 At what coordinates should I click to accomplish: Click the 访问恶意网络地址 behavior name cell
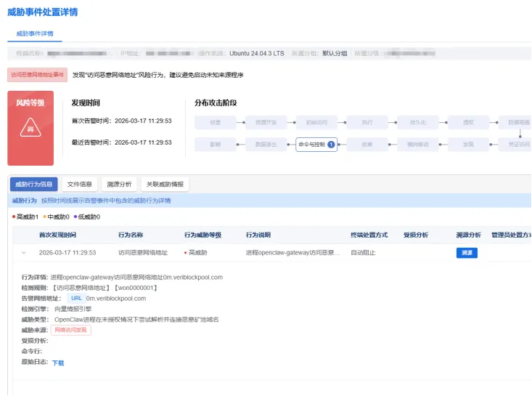143,252
